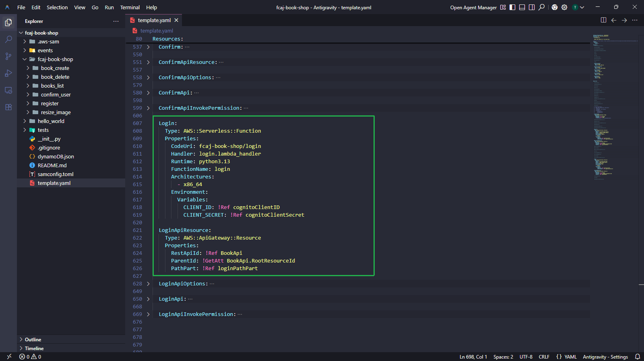Change encoding via UTF-8 status item
Viewport: 644px width, 361px height.
coord(526,357)
